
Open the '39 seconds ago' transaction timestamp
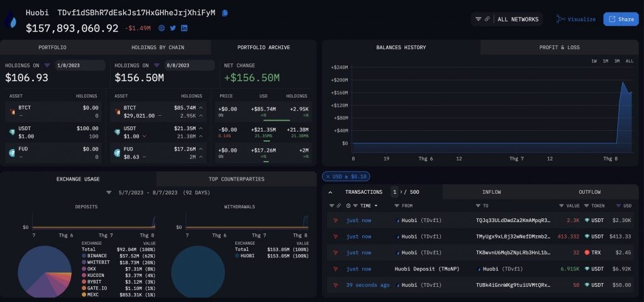[x=367, y=285]
